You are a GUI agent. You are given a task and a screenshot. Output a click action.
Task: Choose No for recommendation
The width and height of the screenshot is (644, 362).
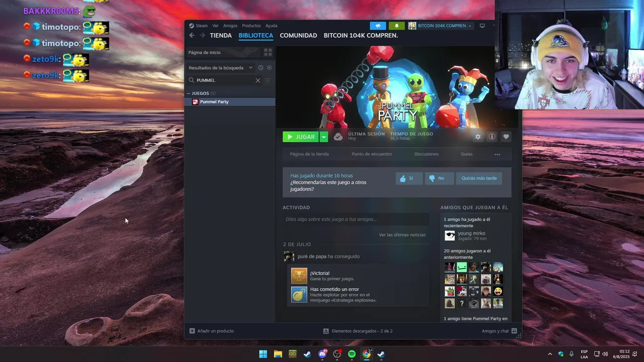(439, 178)
